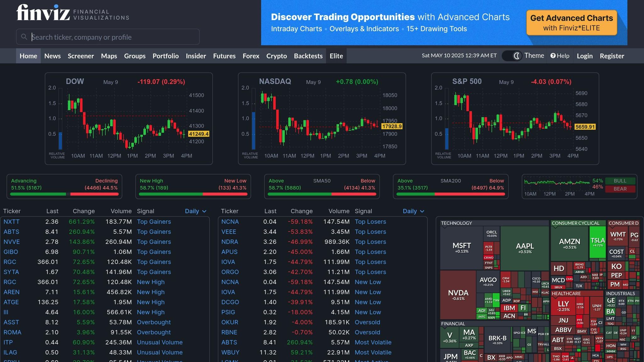This screenshot has height=362, width=644.
Task: Open the Groups menu item
Action: (x=135, y=56)
